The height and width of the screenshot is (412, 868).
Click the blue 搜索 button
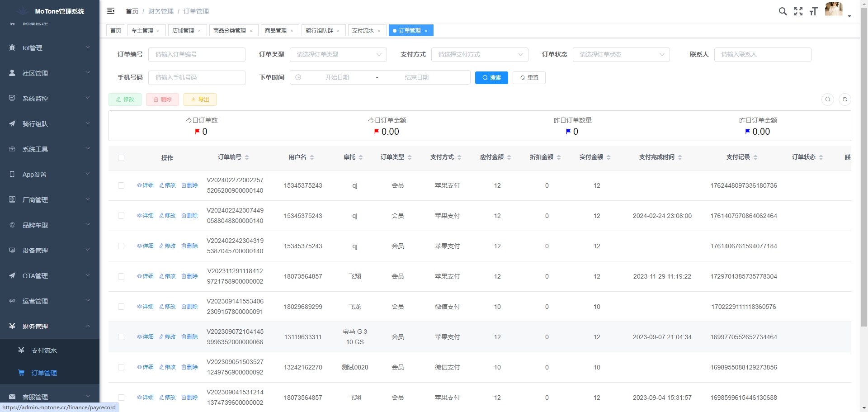click(491, 78)
